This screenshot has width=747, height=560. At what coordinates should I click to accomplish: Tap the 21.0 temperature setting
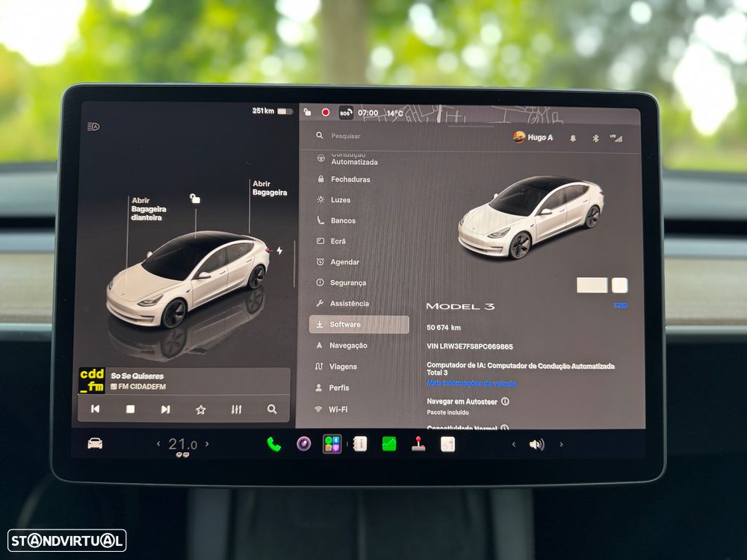point(182,444)
